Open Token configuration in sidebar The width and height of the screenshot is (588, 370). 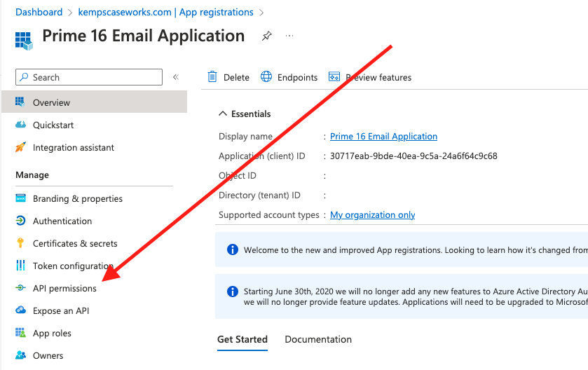coord(72,266)
